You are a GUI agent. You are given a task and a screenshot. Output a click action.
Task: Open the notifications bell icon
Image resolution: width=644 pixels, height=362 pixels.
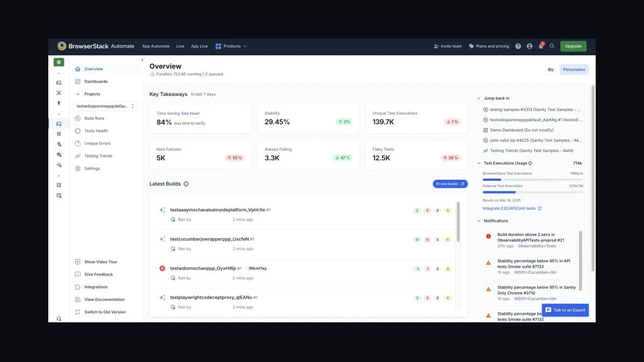point(541,46)
